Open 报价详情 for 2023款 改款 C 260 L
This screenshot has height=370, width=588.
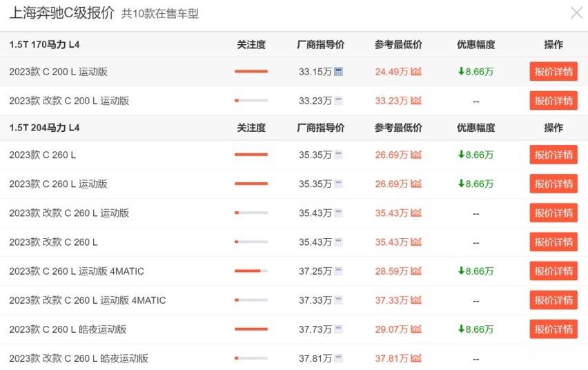coord(553,242)
